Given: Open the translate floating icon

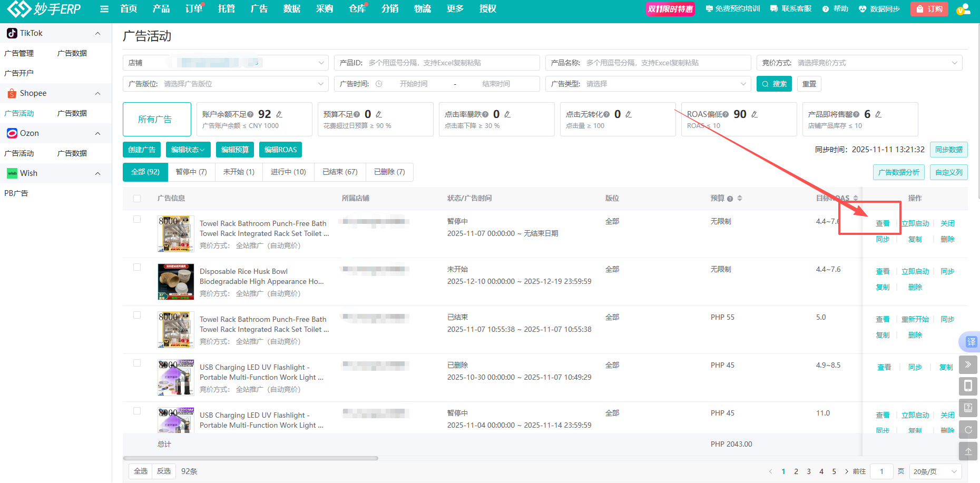Looking at the screenshot, I should click(971, 342).
